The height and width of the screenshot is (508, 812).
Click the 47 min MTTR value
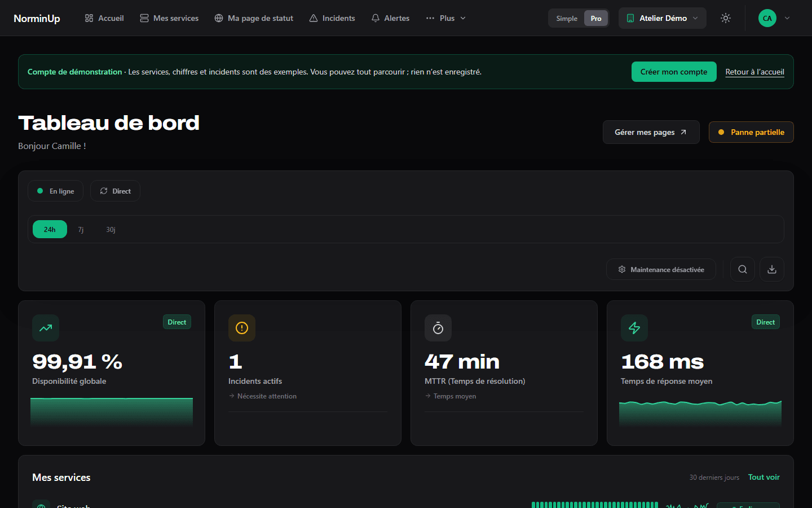click(462, 362)
